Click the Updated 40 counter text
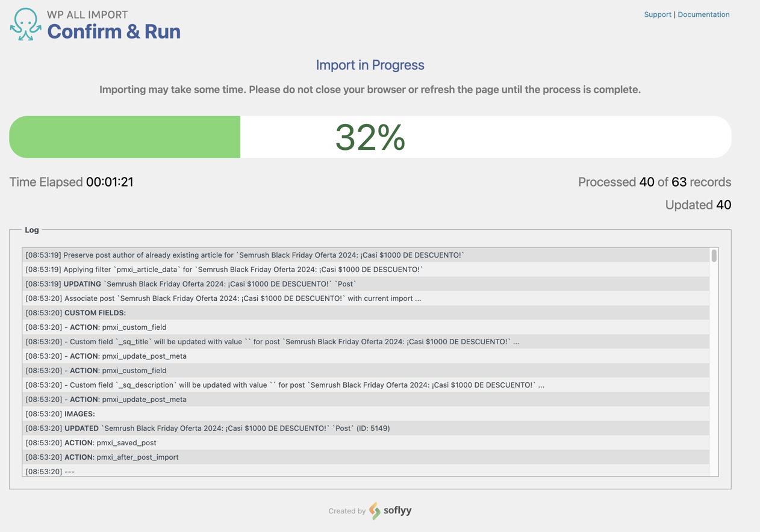This screenshot has width=760, height=532. click(x=698, y=205)
